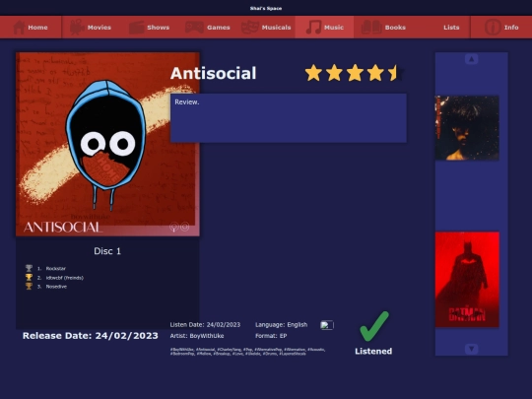Click the broken image icon beside Language
The height and width of the screenshot is (399, 532).
326,325
